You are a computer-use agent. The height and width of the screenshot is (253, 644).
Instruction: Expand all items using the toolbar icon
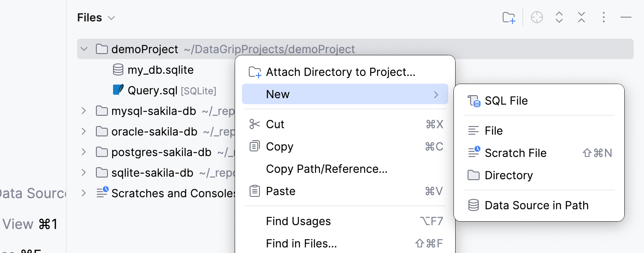[x=559, y=17]
